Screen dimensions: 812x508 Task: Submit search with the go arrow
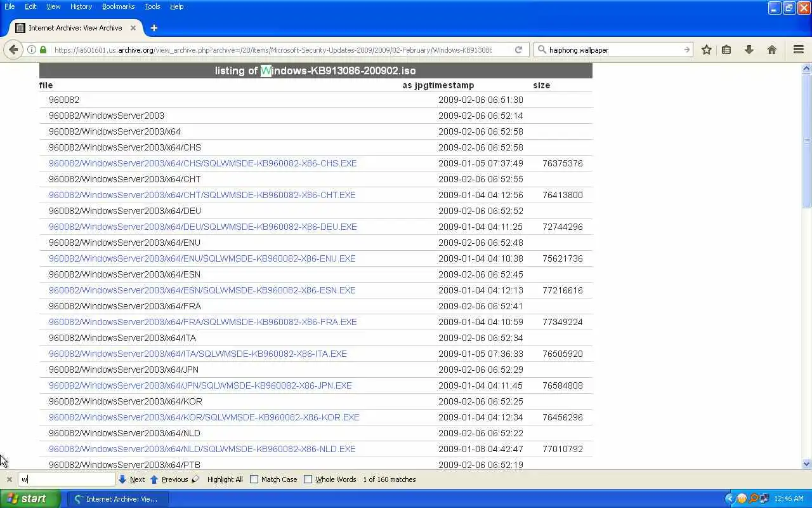point(686,50)
